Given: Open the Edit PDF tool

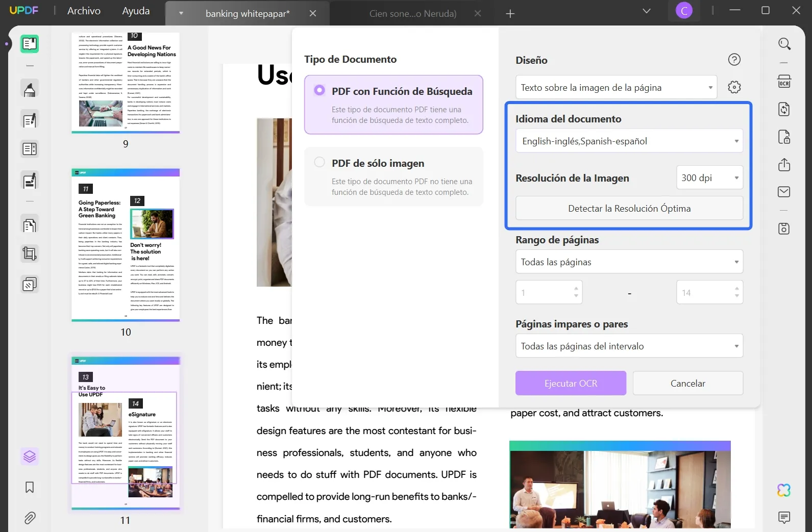Looking at the screenshot, I should point(30,120).
